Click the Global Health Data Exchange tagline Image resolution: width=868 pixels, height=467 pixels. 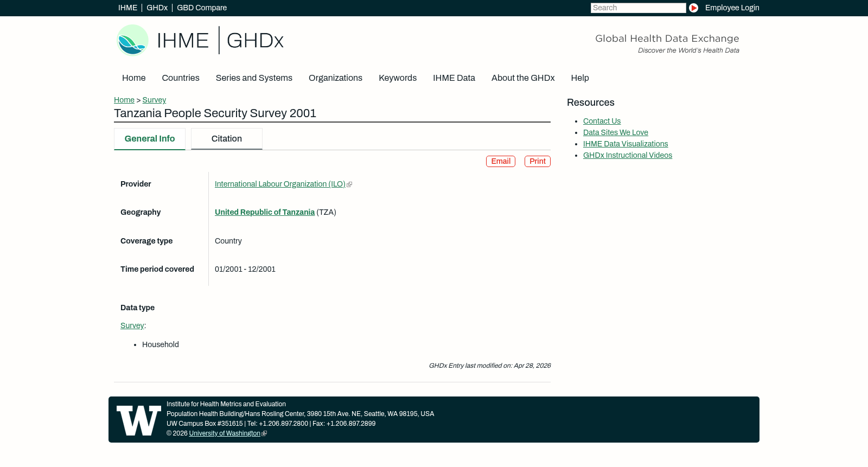click(667, 39)
